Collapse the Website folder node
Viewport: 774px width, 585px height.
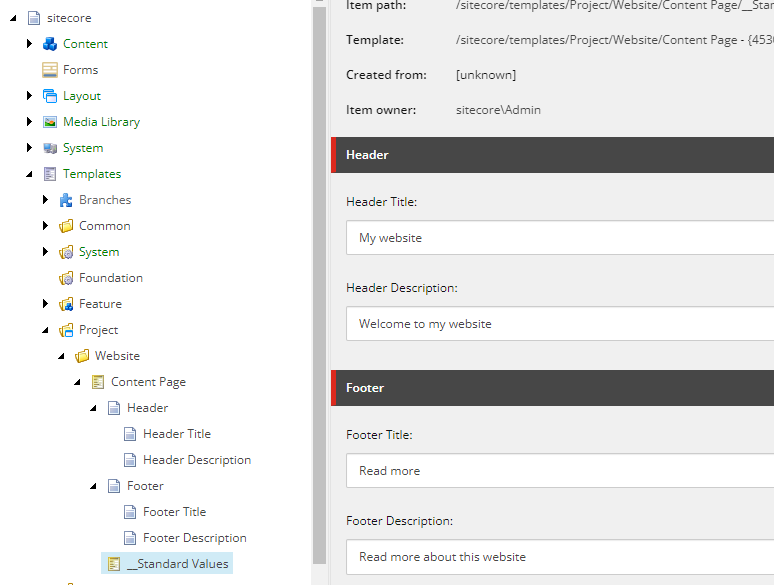(x=62, y=356)
